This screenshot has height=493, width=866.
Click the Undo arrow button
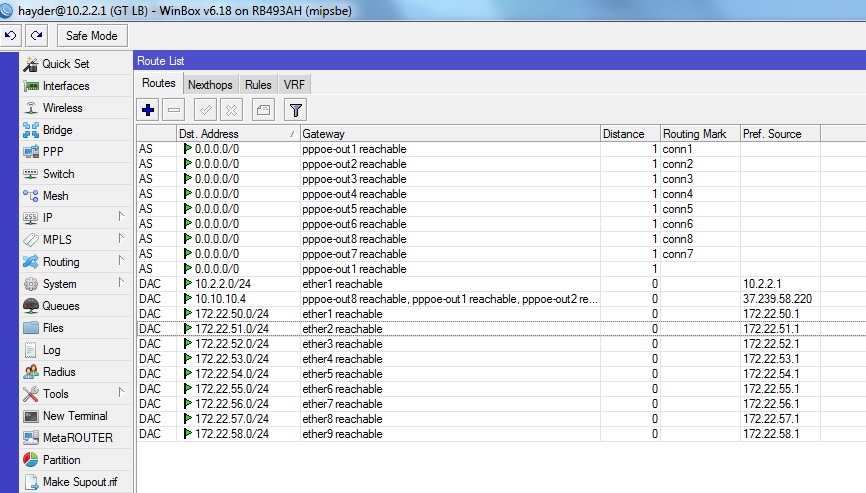point(10,36)
